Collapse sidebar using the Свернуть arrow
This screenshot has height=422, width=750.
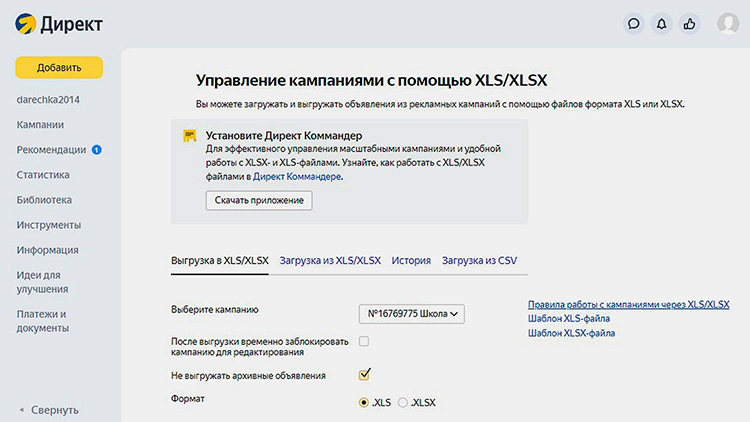click(22, 410)
